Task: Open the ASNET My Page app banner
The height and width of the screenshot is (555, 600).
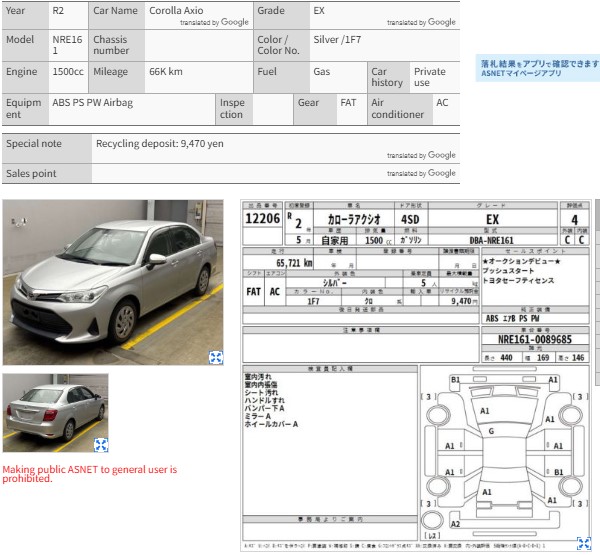Action: pyautogui.click(x=538, y=68)
